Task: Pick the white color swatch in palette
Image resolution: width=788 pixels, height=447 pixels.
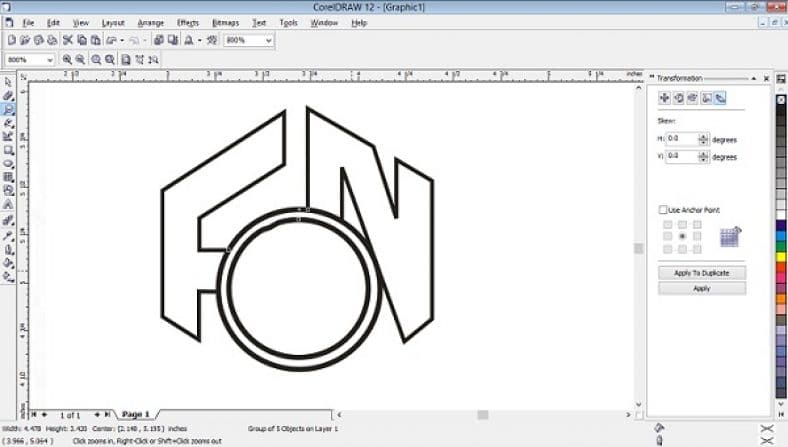Action: [781, 214]
